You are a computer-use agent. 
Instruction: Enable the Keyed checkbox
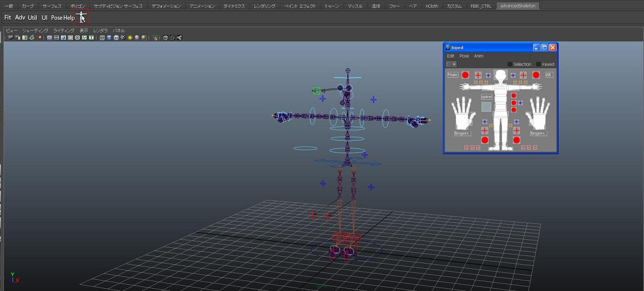(x=539, y=64)
